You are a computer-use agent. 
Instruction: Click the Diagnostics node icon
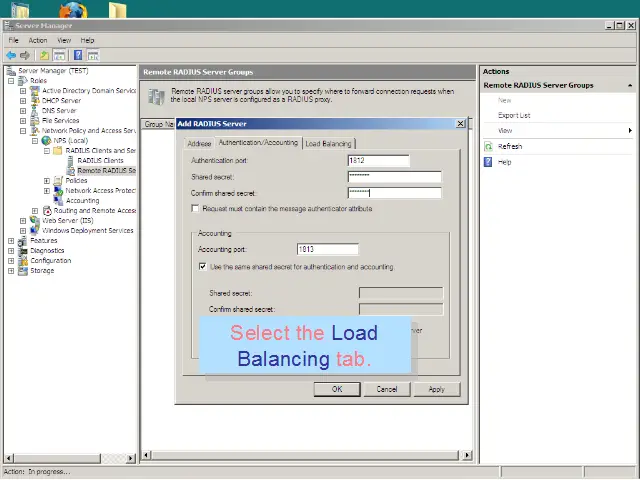coord(23,251)
